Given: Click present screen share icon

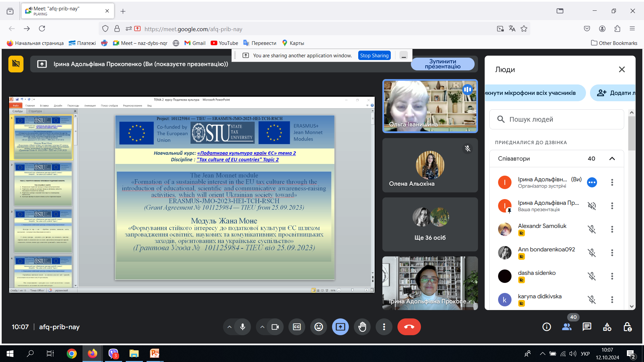Looking at the screenshot, I should (340, 327).
